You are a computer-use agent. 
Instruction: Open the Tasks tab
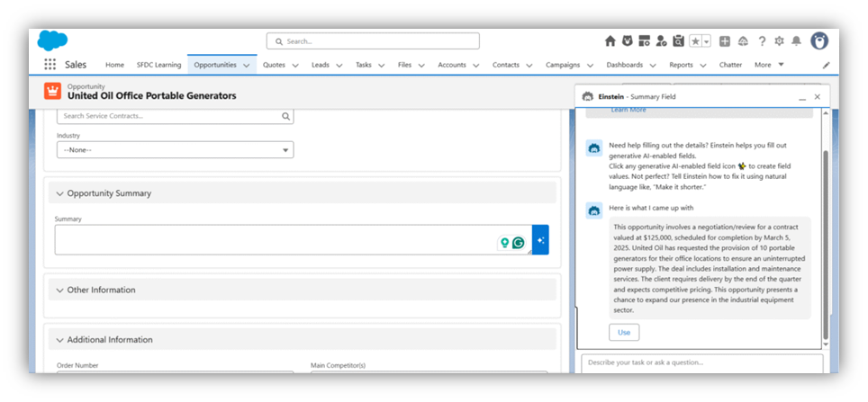[364, 65]
